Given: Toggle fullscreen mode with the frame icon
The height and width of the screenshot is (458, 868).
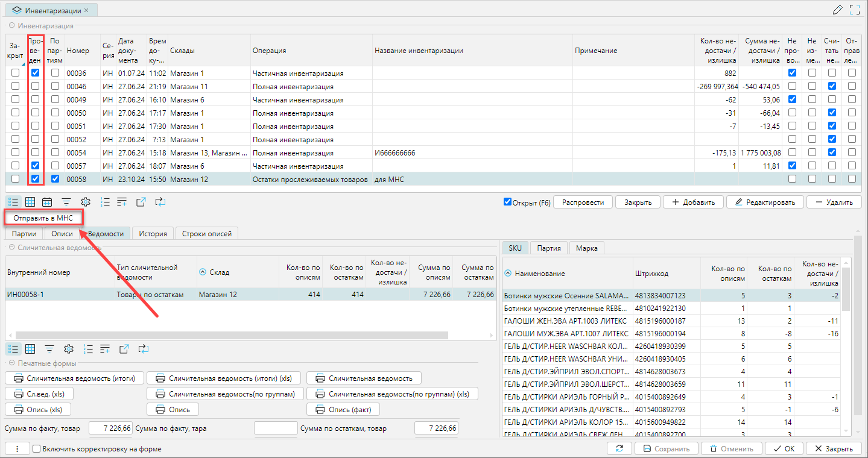Looking at the screenshot, I should point(854,10).
